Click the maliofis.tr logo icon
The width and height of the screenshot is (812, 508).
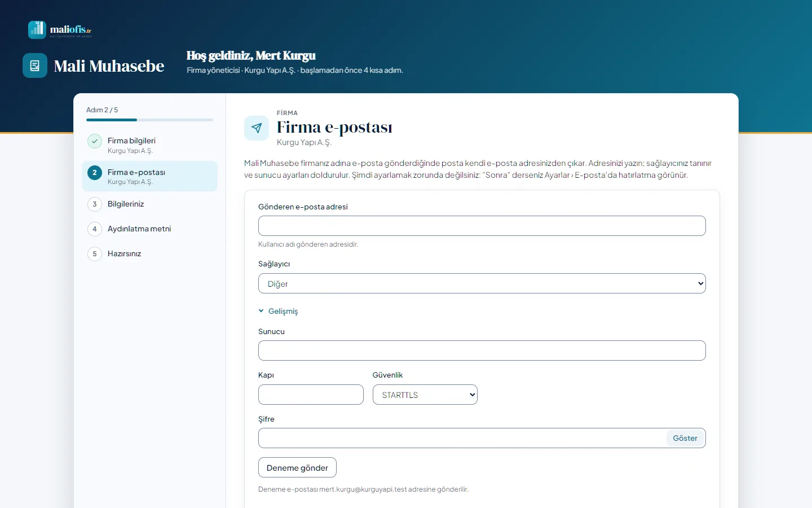coord(37,30)
